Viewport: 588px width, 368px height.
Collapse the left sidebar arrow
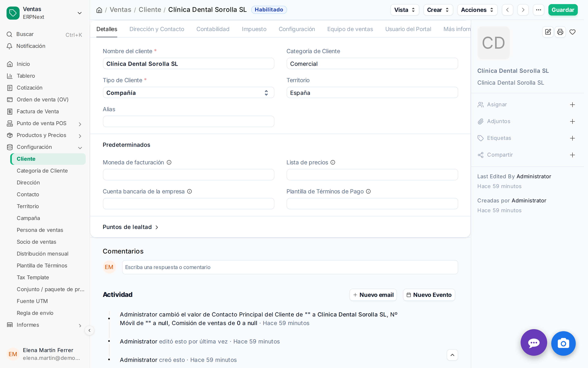point(89,330)
